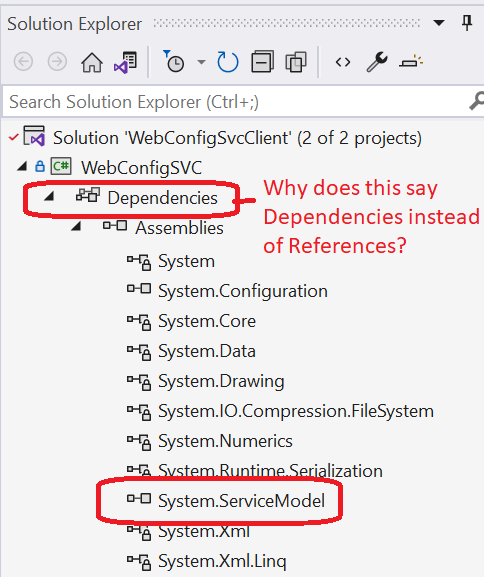The height and width of the screenshot is (577, 484).
Task: Select System.IO.Compression.FileSystem reference
Action: coord(296,411)
